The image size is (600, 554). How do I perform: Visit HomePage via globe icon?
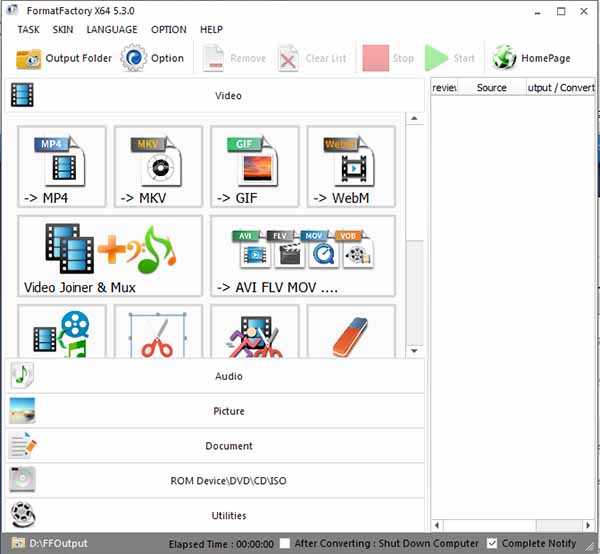pyautogui.click(x=504, y=58)
